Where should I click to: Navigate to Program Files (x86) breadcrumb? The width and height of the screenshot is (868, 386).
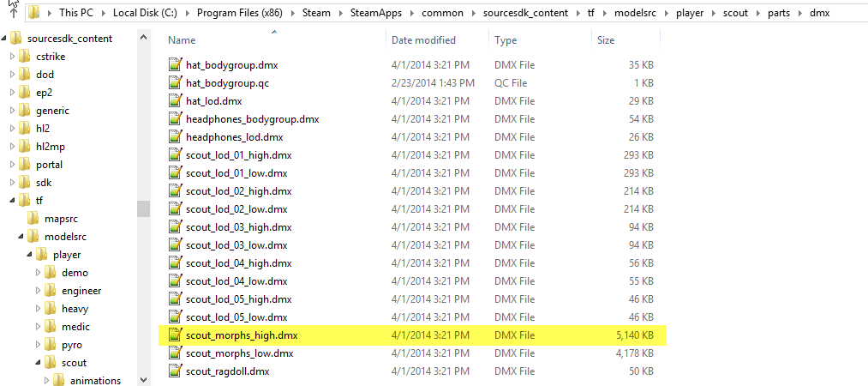[x=240, y=13]
